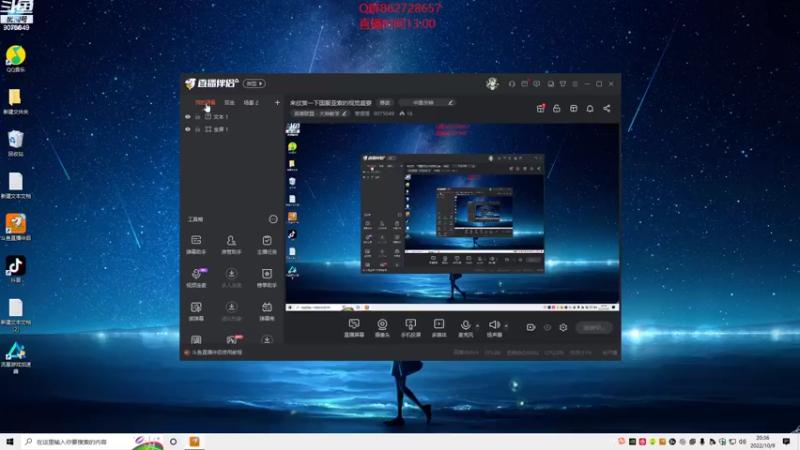Open the 读弹幕 read danmaku tool
800x450 pixels.
tap(196, 311)
